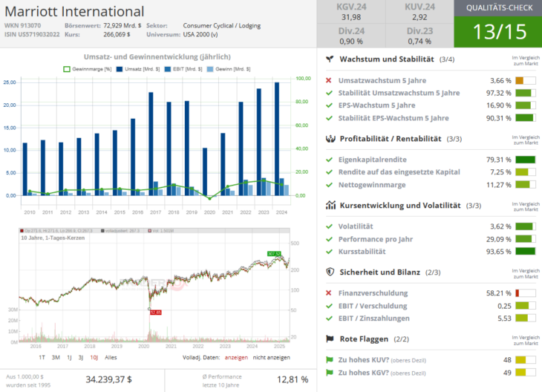Viewport: 542px width, 392px height.
Task: Select the 10J chart range
Action: (94, 357)
